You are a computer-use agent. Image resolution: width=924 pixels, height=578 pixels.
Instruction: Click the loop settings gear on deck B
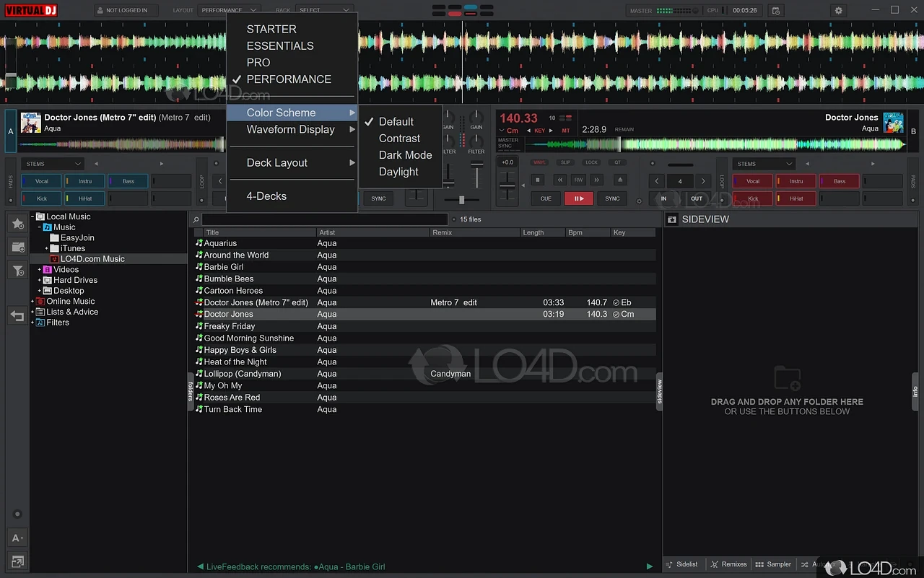(x=638, y=200)
